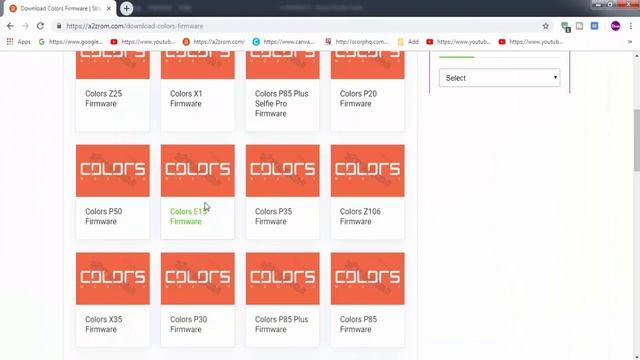This screenshot has width=640, height=360.
Task: Open Colors Z106 Firmware link
Action: coord(360,216)
